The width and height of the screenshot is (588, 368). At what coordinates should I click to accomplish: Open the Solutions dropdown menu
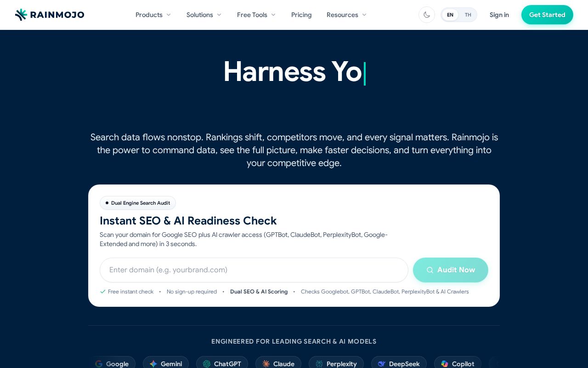click(204, 15)
